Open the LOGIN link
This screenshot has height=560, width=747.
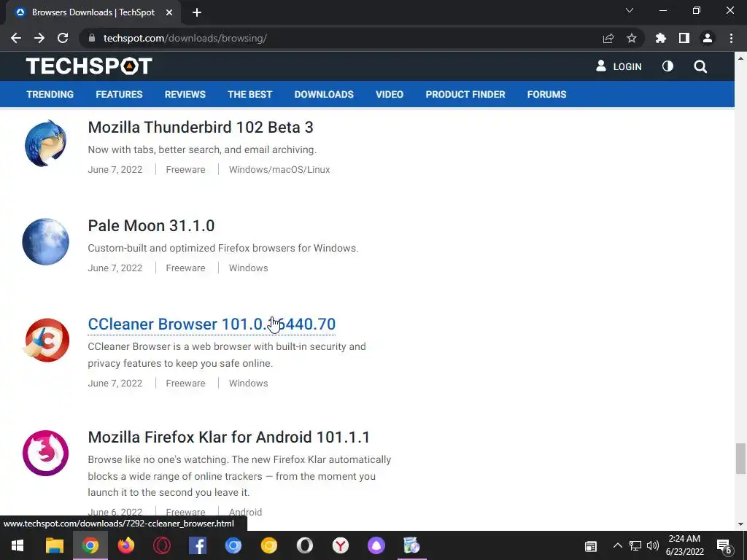click(x=619, y=66)
